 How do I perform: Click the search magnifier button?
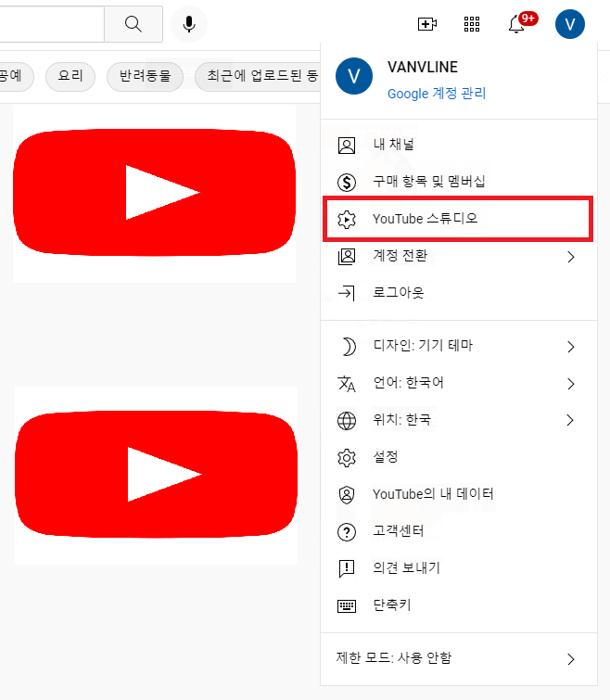[133, 24]
